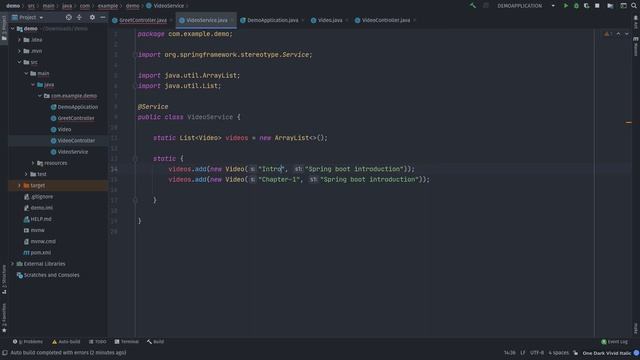Open the Project view selector dropdown
Viewport: 640px width, 360px height.
click(x=28, y=17)
